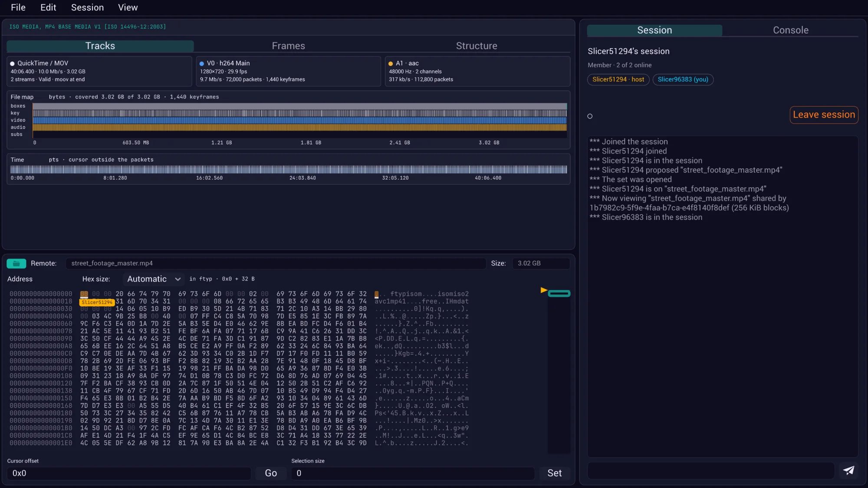Click the Set button for selection size
Screen dimensions: 868x488
pyautogui.click(x=554, y=473)
